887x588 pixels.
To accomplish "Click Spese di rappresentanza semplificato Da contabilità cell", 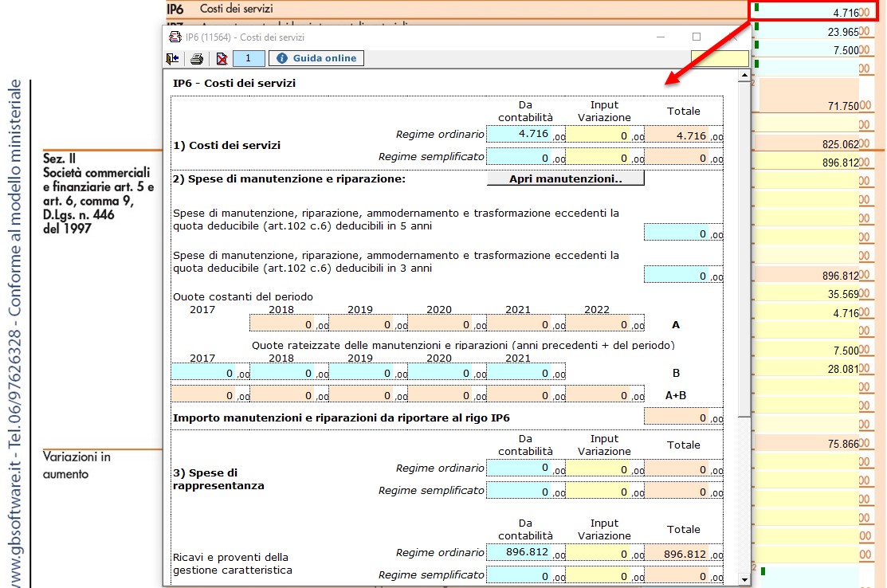I will 525,491.
